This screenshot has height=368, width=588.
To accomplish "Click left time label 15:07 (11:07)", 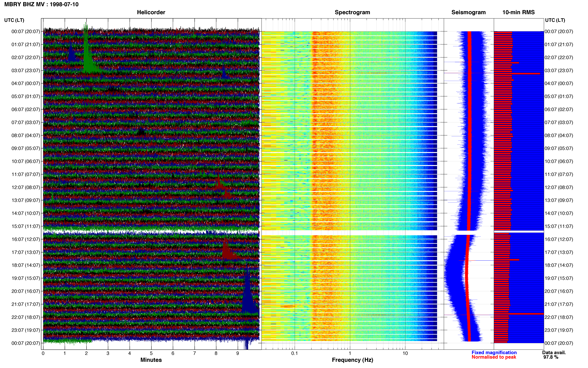I will pyautogui.click(x=26, y=226).
